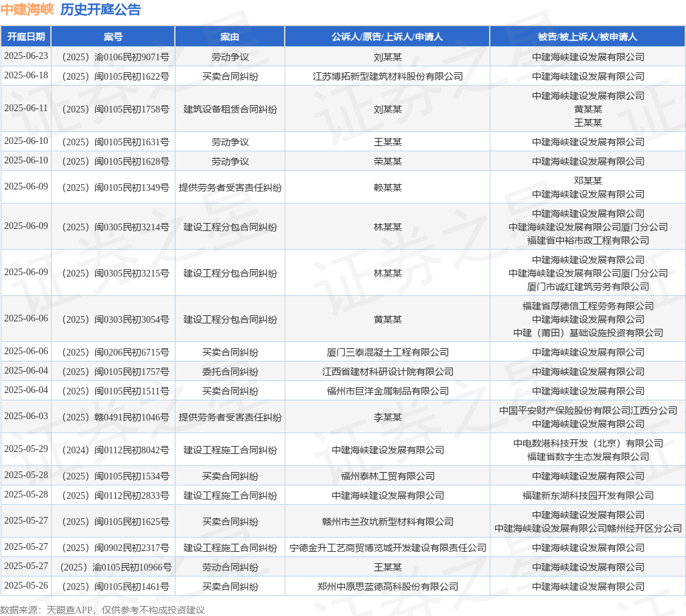Select the 案号 column header
The height and width of the screenshot is (616, 686).
pyautogui.click(x=113, y=37)
